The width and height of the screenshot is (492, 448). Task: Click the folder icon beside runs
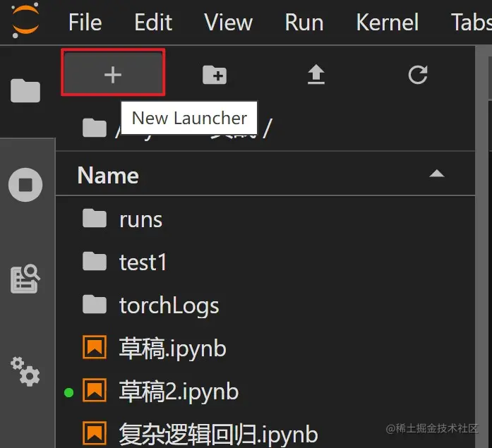click(x=95, y=218)
